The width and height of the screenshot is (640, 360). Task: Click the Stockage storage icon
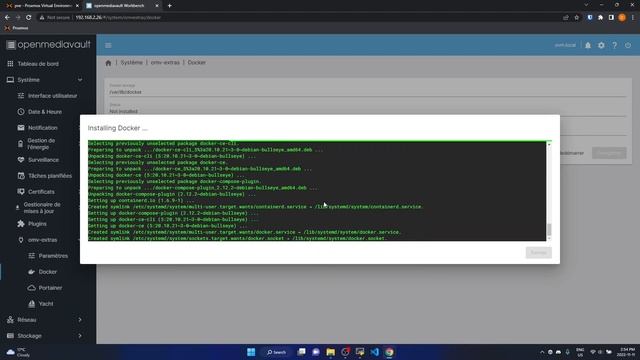coord(10,336)
